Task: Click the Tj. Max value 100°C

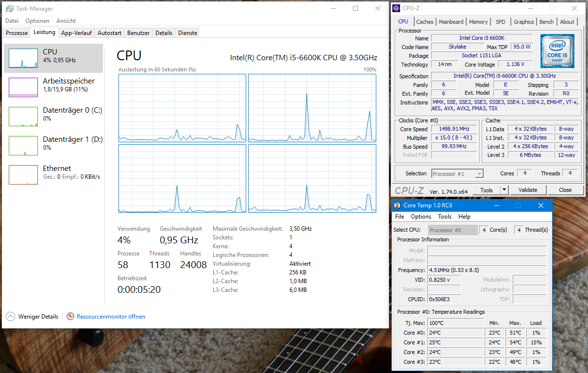Action: pos(455,323)
